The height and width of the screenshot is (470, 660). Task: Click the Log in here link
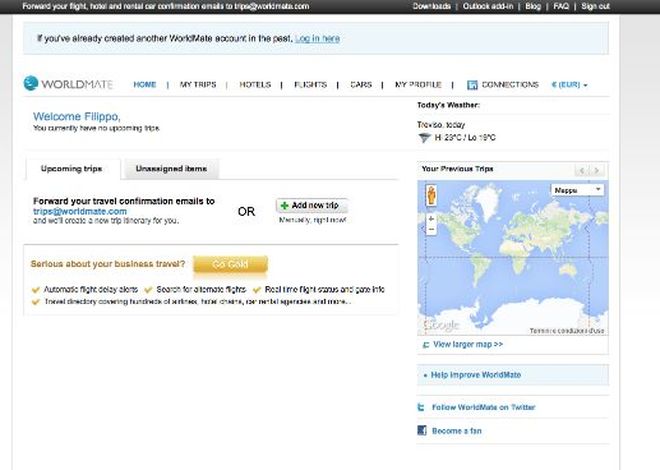[x=317, y=38]
